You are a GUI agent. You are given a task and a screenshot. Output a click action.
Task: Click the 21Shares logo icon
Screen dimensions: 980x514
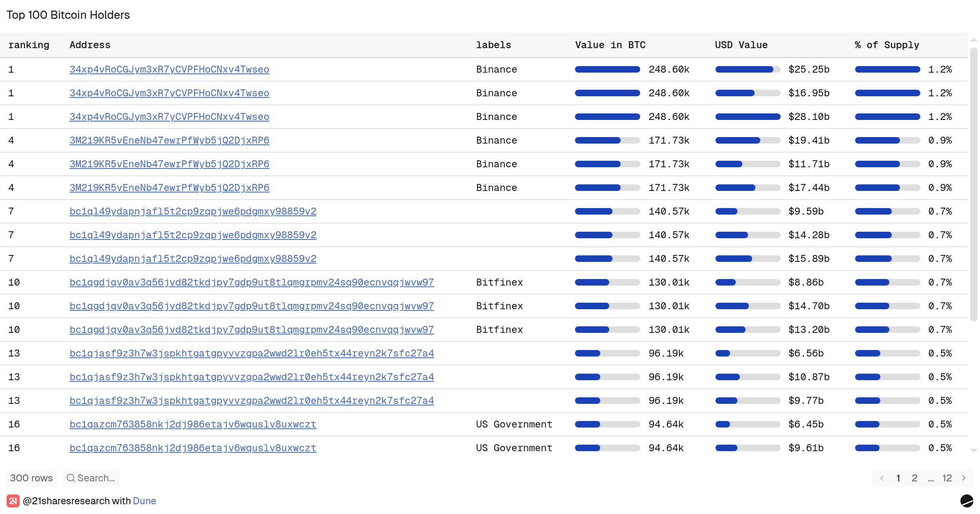[x=13, y=501]
